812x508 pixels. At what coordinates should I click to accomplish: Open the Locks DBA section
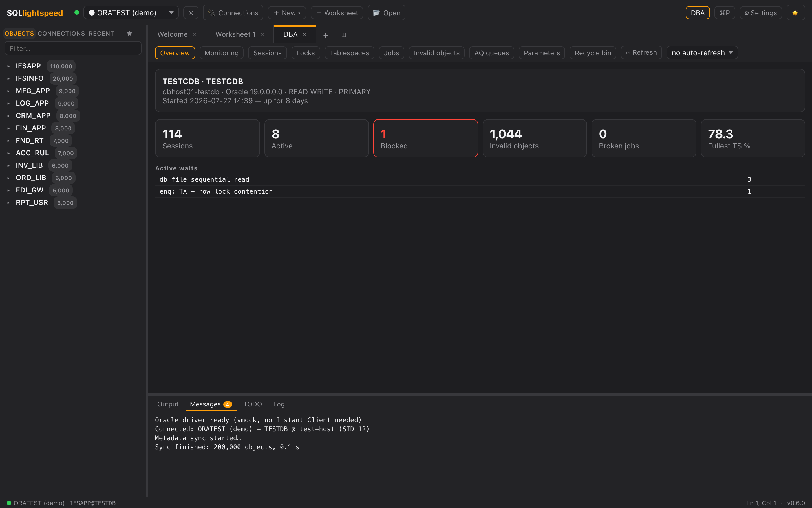pyautogui.click(x=306, y=53)
